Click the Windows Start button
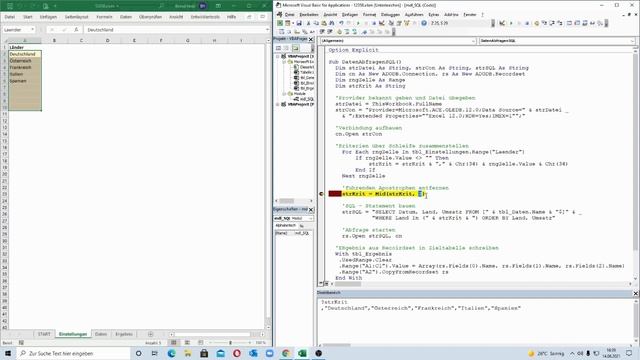Screen dimensions: 640x360 click(x=8, y=353)
